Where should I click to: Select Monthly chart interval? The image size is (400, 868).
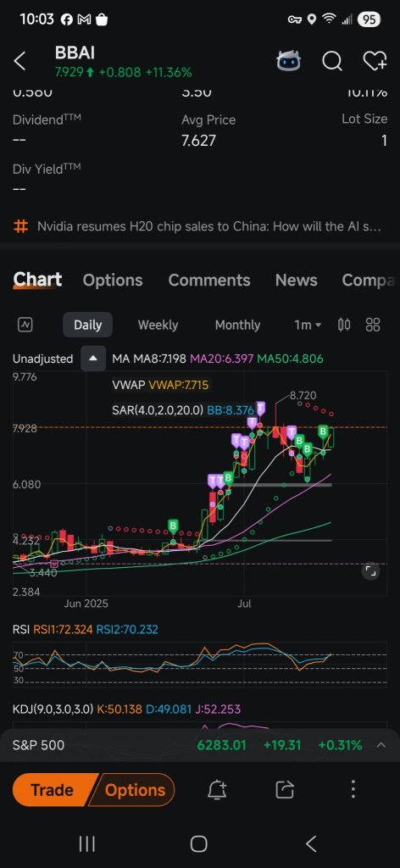coord(237,325)
